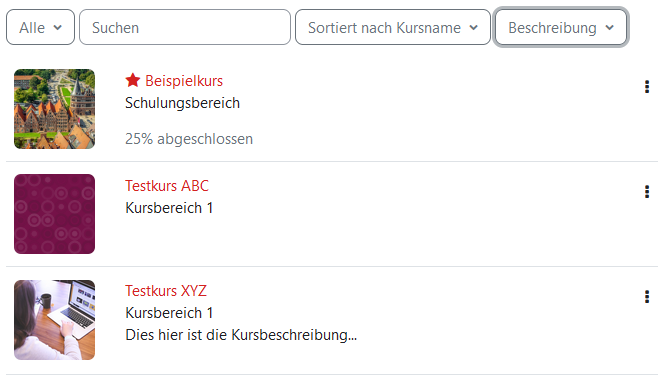This screenshot has width=658, height=377.
Task: Click the red star next to Beispielkurs
Action: pos(133,80)
